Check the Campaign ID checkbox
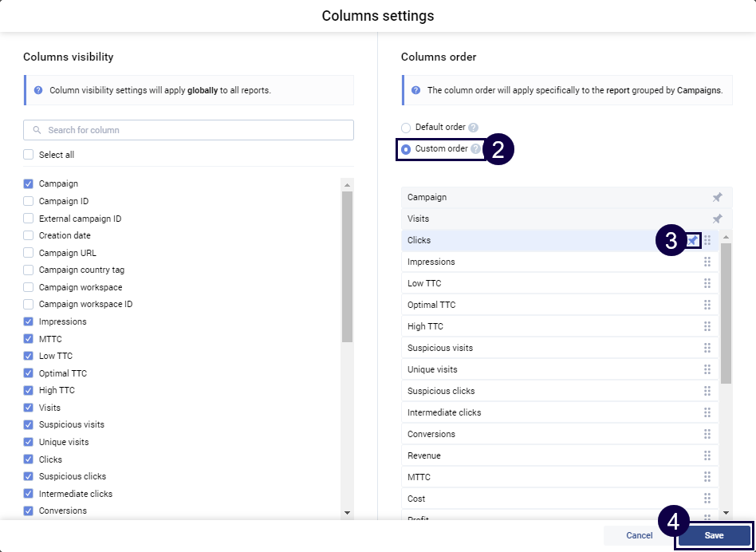 coord(29,201)
